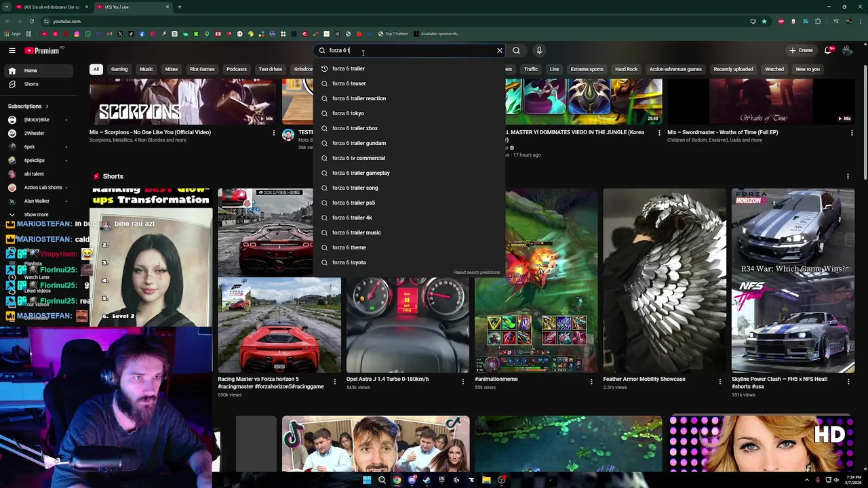The width and height of the screenshot is (868, 488).
Task: Select the All filter chip
Action: tap(96, 69)
